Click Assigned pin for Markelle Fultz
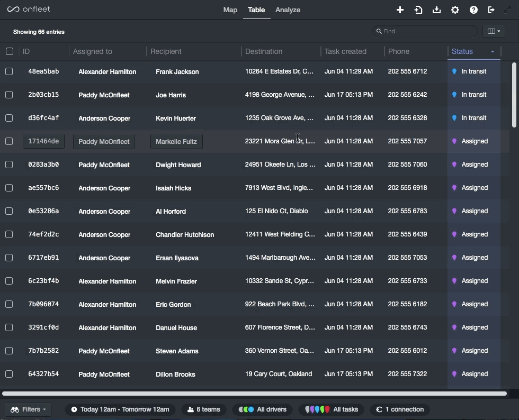Image resolution: width=519 pixels, height=420 pixels. [x=454, y=141]
